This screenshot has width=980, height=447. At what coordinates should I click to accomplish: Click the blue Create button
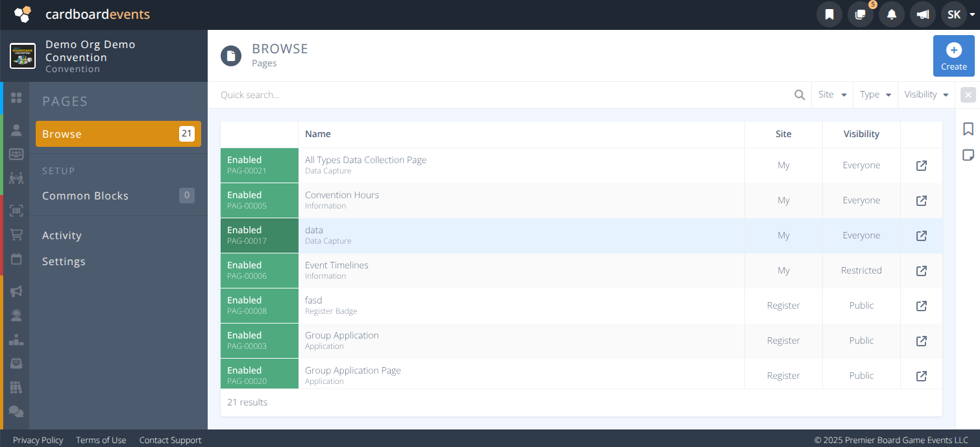click(953, 56)
